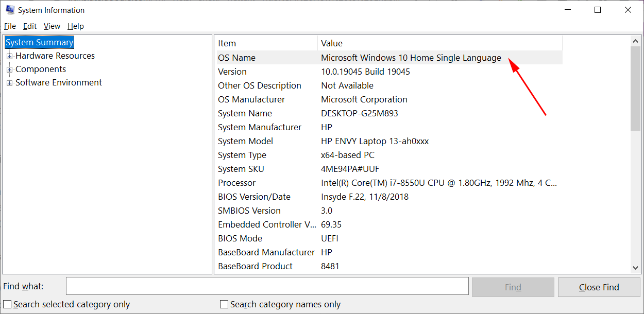644x314 pixels.
Task: Click the value UEFI
Action: pyautogui.click(x=330, y=238)
